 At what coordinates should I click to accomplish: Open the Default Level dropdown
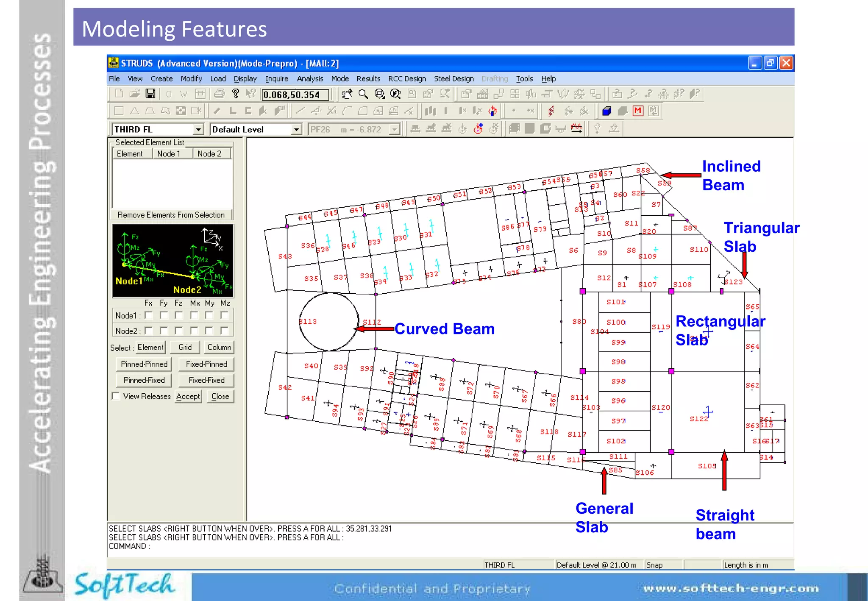pos(296,129)
